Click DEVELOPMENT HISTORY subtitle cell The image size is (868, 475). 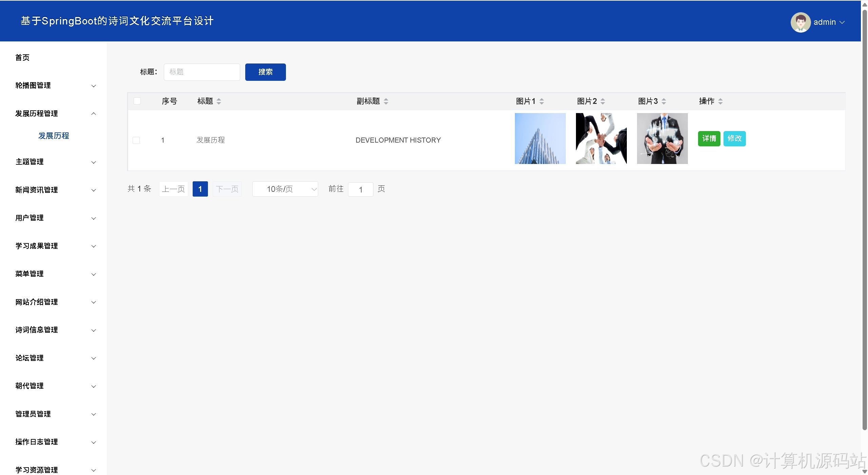coord(398,140)
